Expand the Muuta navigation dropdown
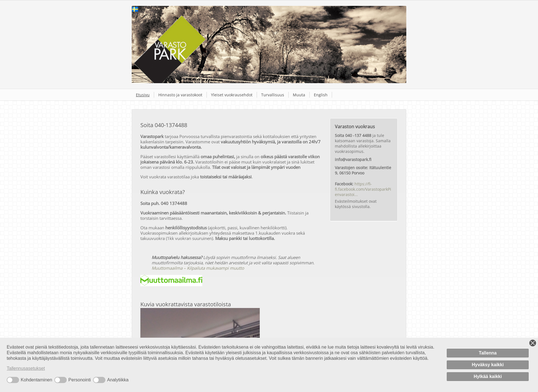The height and width of the screenshot is (392, 538). click(299, 95)
